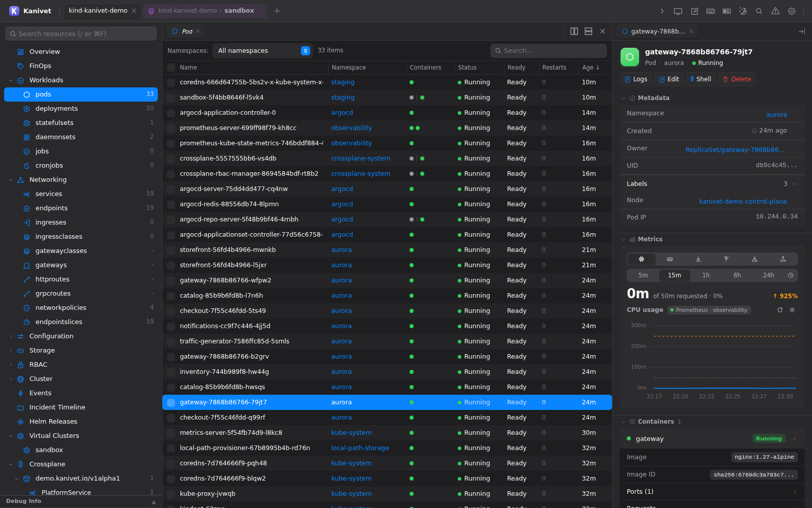Switch to the kind-kanivet-demo tab
This screenshot has width=812, height=508.
pyautogui.click(x=98, y=11)
